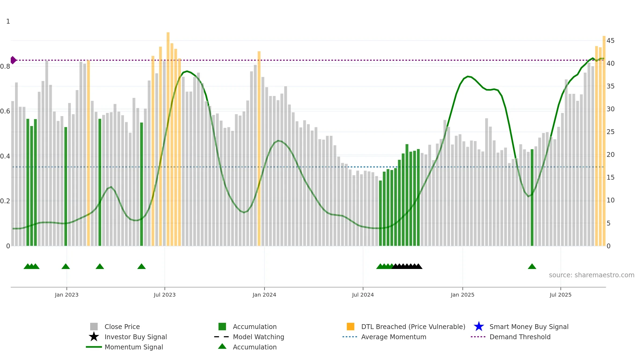Click the green Accumulation triangle legend icon
Viewport: 644px width, 362px height.
(x=222, y=346)
